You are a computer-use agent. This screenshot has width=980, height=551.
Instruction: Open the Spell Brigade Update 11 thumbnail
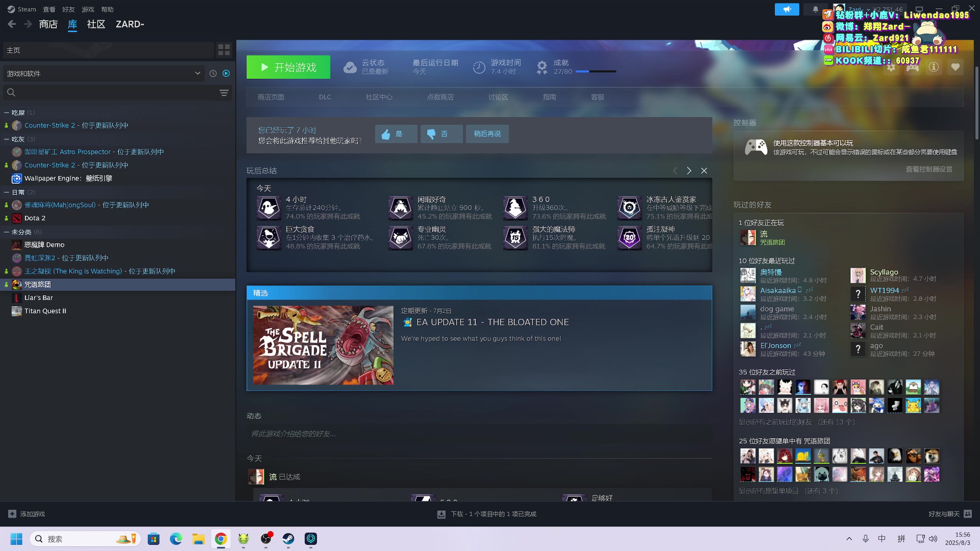(323, 345)
